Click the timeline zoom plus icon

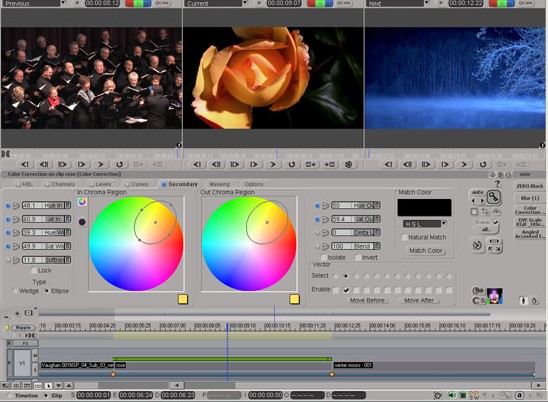click(x=17, y=314)
